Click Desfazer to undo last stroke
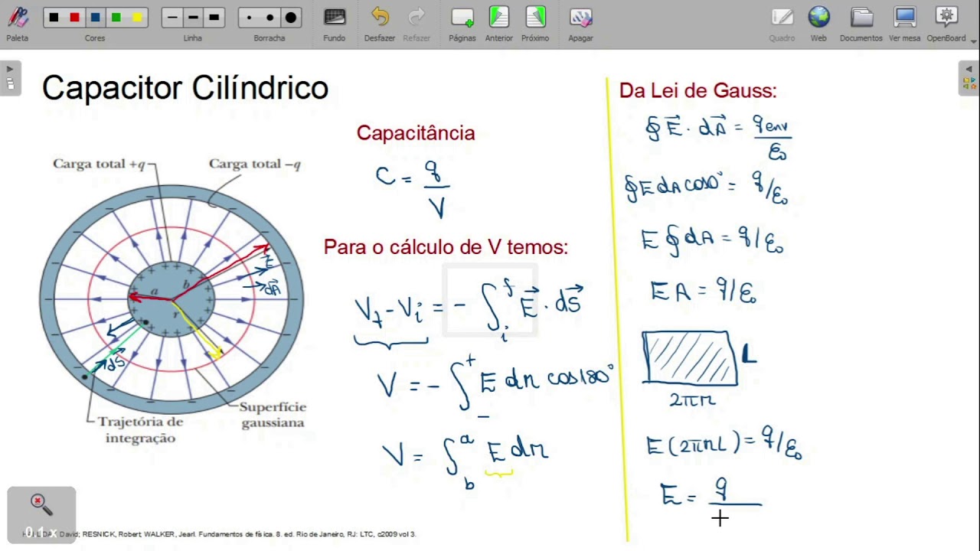Viewport: 980px width, 551px height. [380, 23]
